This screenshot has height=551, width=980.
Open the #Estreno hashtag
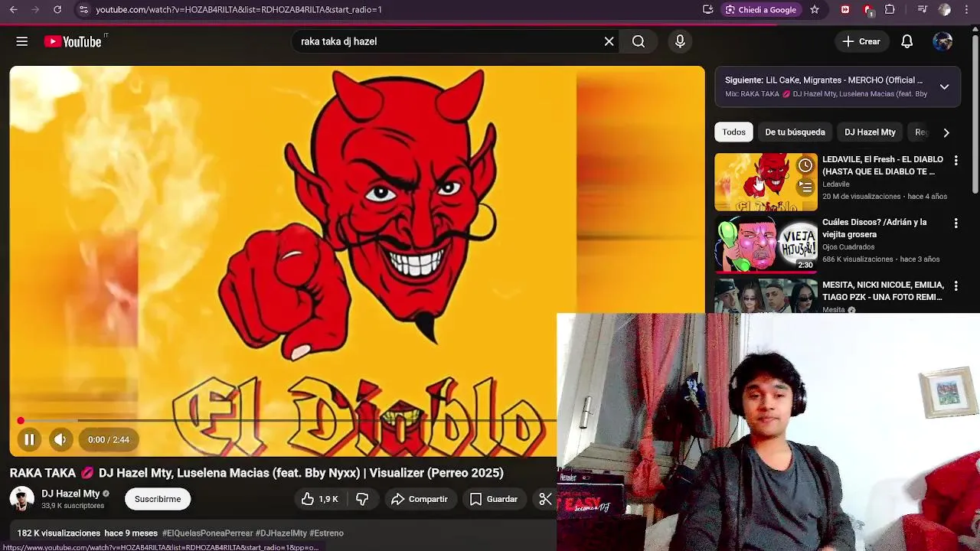pyautogui.click(x=326, y=533)
